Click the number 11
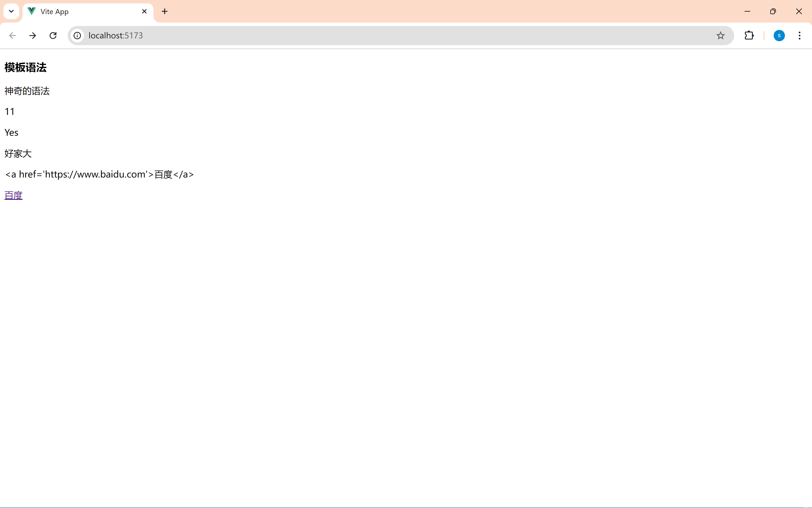 (x=10, y=112)
